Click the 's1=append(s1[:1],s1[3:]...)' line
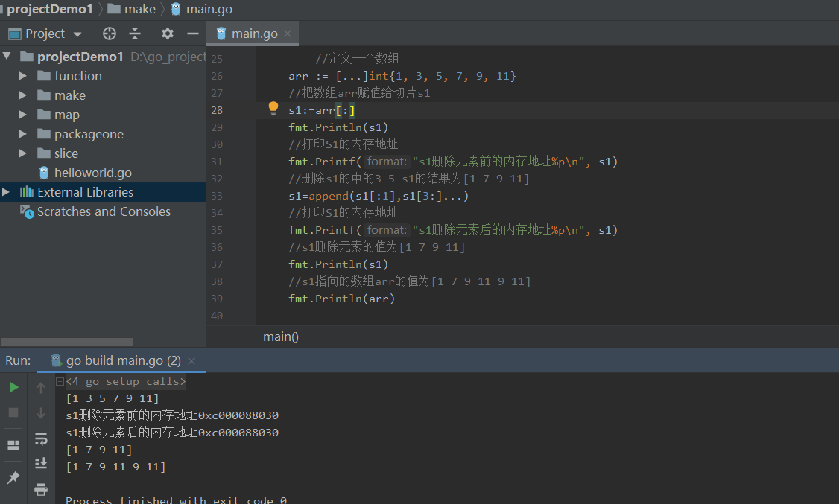 coord(379,196)
